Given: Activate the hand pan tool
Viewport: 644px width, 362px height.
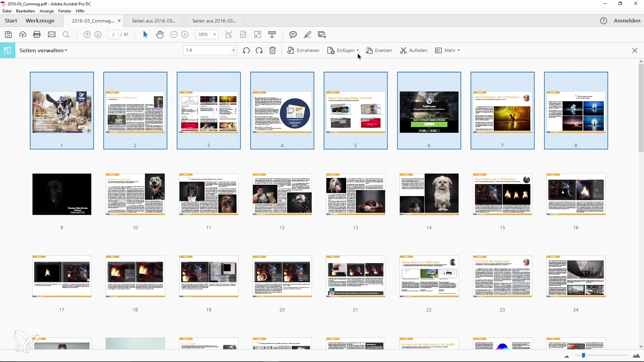Looking at the screenshot, I should point(160,35).
